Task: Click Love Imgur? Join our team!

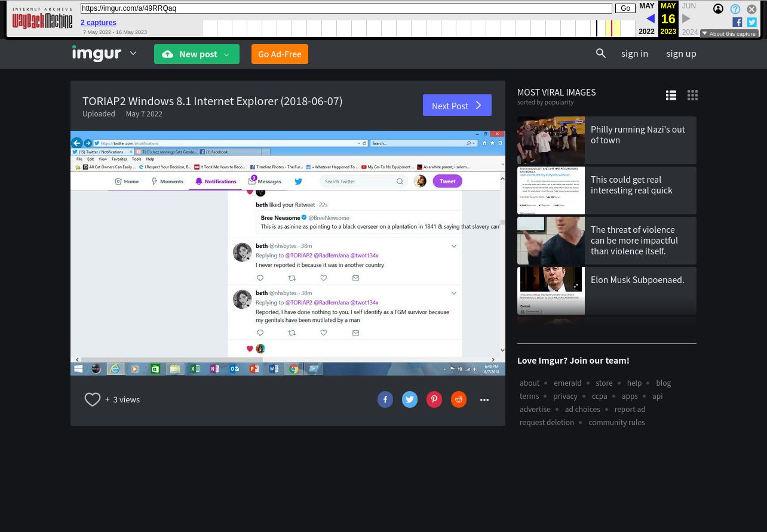Action: pyautogui.click(x=573, y=360)
